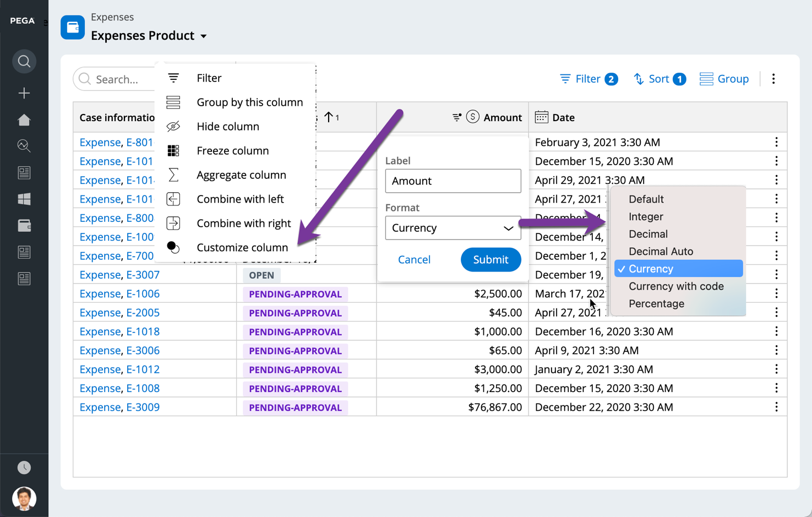Click inside the Label input field
This screenshot has height=517, width=812.
coord(453,181)
